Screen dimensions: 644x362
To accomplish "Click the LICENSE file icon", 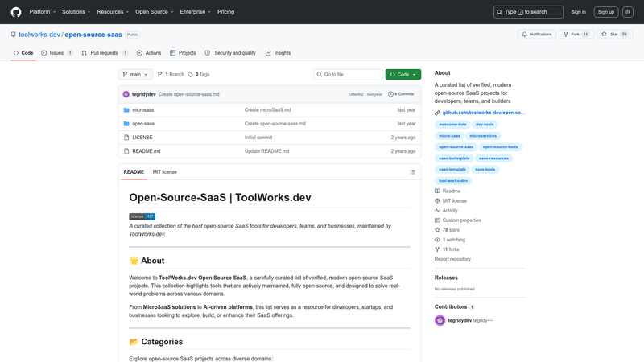I will click(x=126, y=138).
